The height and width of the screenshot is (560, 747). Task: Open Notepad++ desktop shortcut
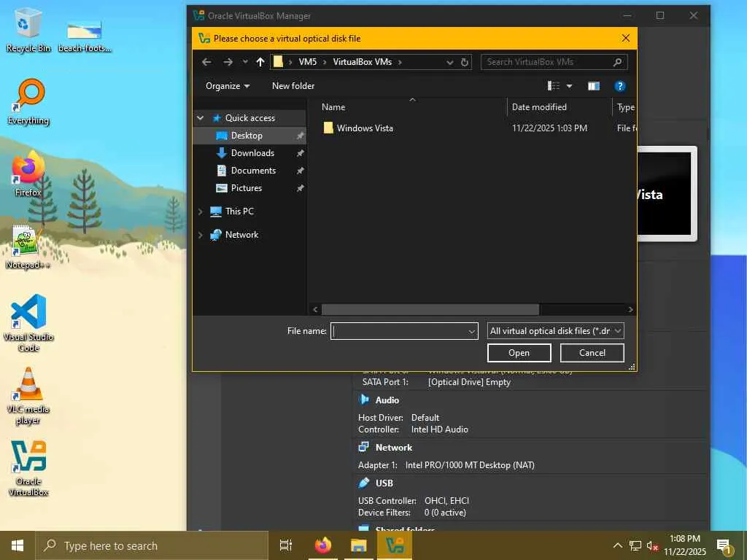pyautogui.click(x=28, y=246)
